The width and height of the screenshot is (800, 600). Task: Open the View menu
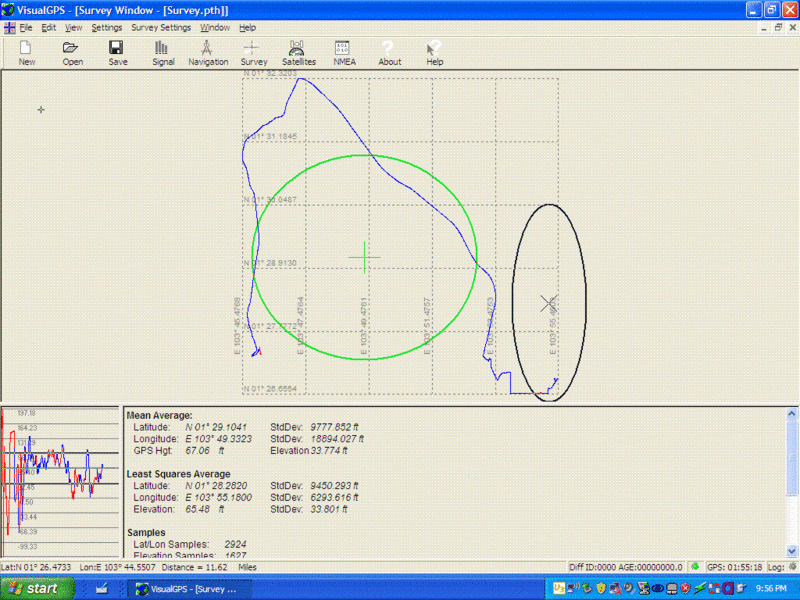pyautogui.click(x=73, y=28)
